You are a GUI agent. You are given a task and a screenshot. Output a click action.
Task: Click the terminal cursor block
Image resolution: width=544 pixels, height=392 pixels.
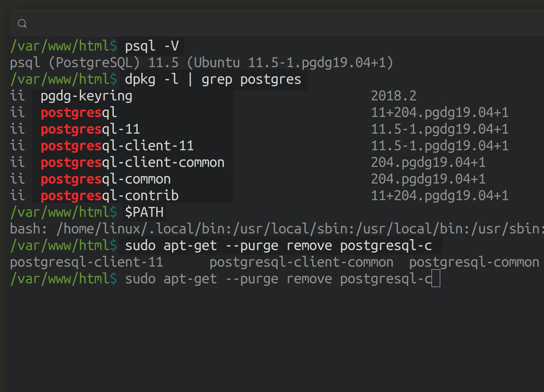click(436, 278)
